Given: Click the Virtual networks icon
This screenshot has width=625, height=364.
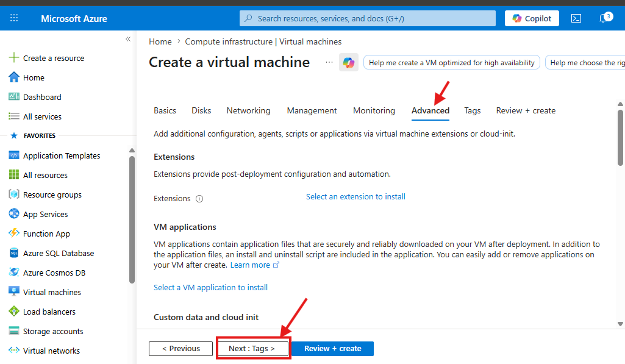Looking at the screenshot, I should click(x=14, y=351).
